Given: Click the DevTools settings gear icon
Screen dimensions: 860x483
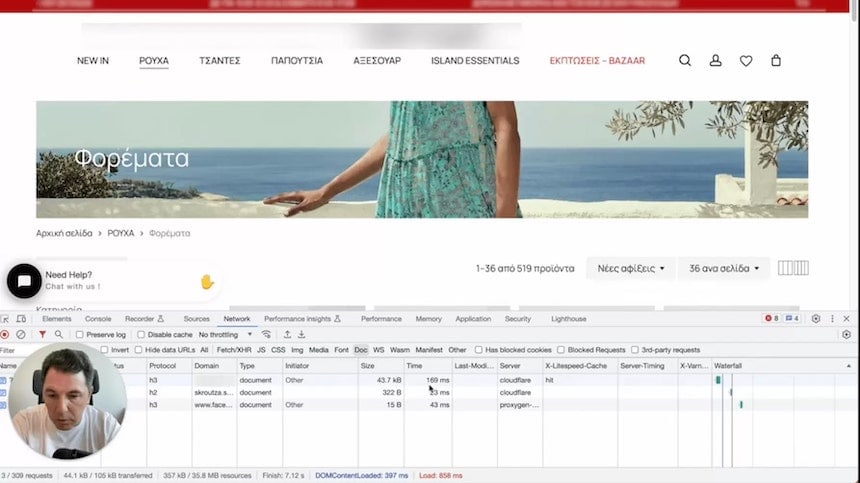Looking at the screenshot, I should [x=816, y=319].
